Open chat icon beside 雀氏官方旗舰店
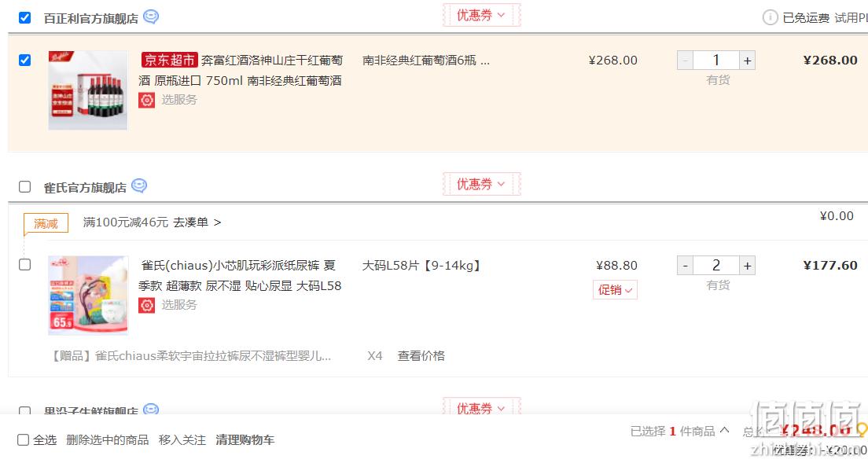Screen dimensions: 868x463 coord(139,186)
